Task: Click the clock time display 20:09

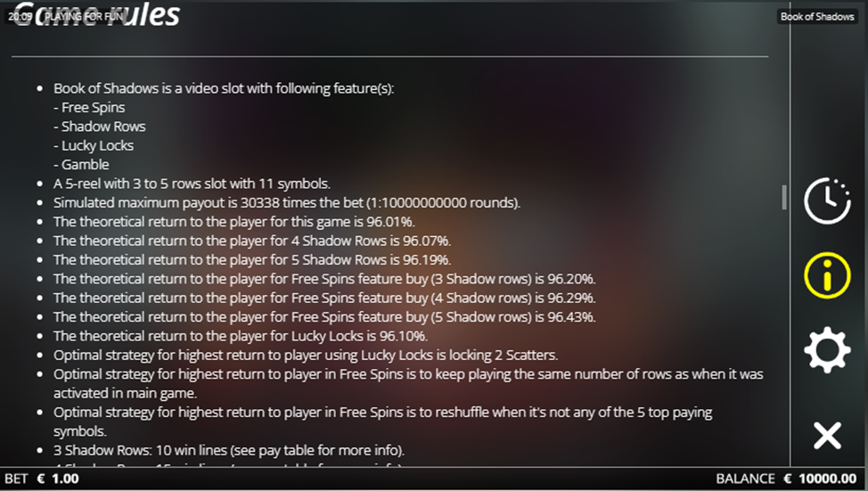Action: (x=20, y=17)
